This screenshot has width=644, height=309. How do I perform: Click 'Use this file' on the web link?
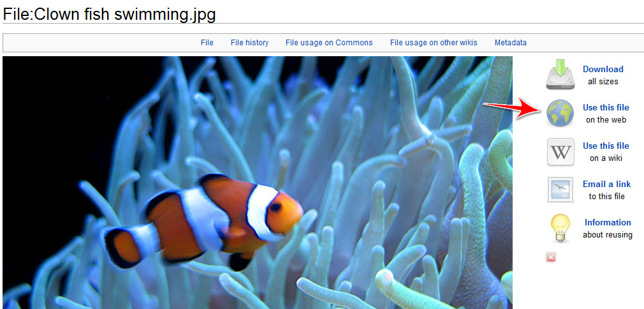[606, 107]
